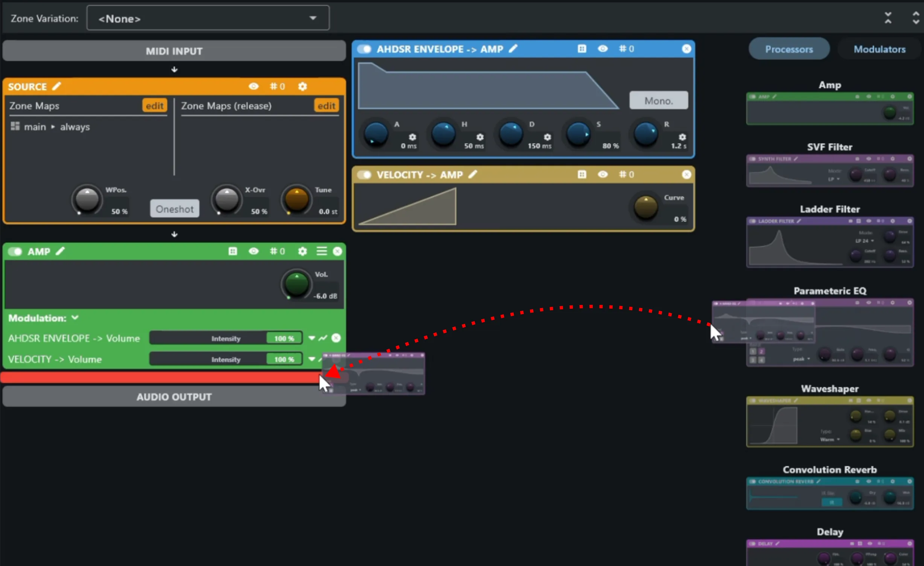Adjust the velocity Curve knob
Viewport: 924px width, 566px height.
coord(645,207)
